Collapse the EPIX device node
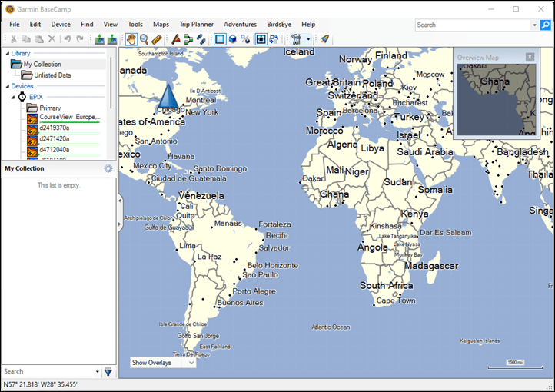 coord(13,98)
